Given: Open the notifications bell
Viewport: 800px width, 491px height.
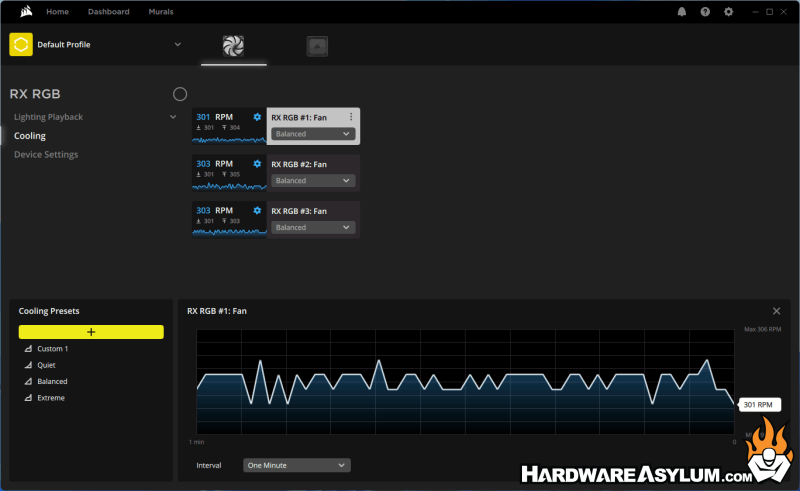Looking at the screenshot, I should [682, 12].
